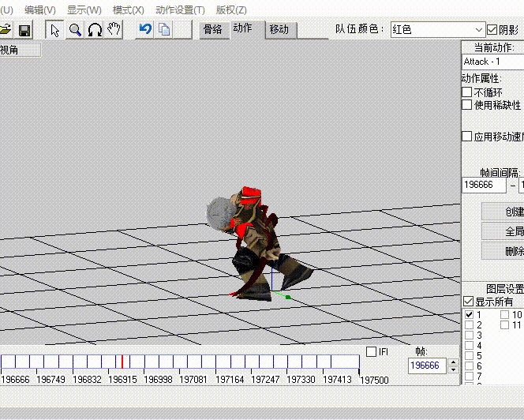524x420 pixels.
Task: Open the 队伍颜色 dropdown showing 红色
Action: 437,30
